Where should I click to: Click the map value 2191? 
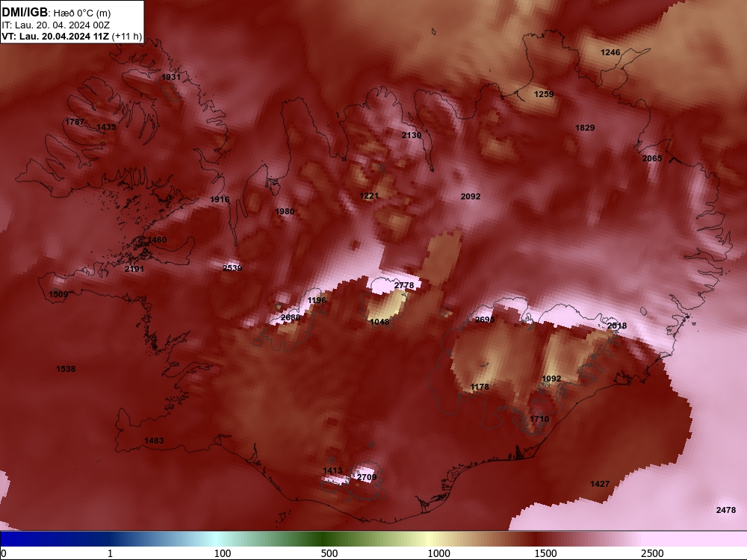pyautogui.click(x=134, y=269)
